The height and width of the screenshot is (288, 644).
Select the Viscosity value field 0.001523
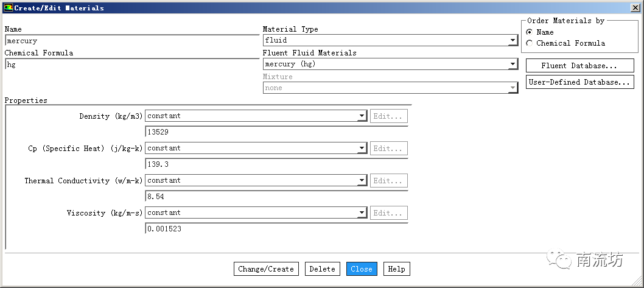pyautogui.click(x=276, y=229)
